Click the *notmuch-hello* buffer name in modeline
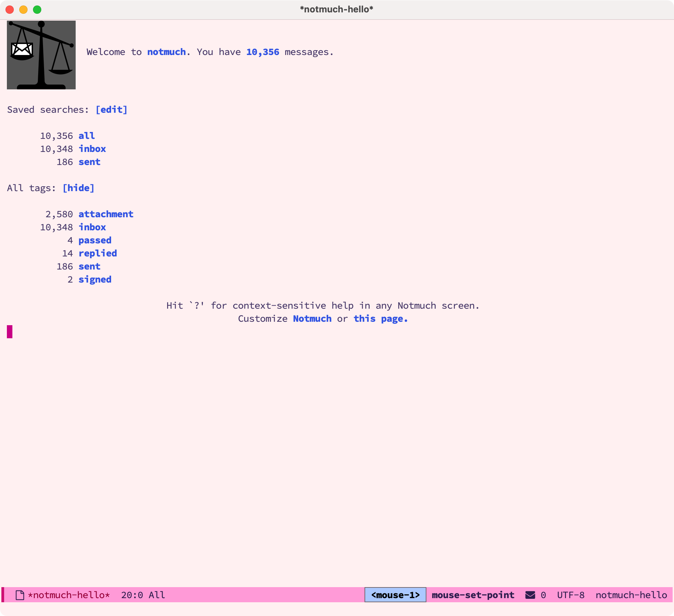Image resolution: width=674 pixels, height=616 pixels. coord(69,595)
